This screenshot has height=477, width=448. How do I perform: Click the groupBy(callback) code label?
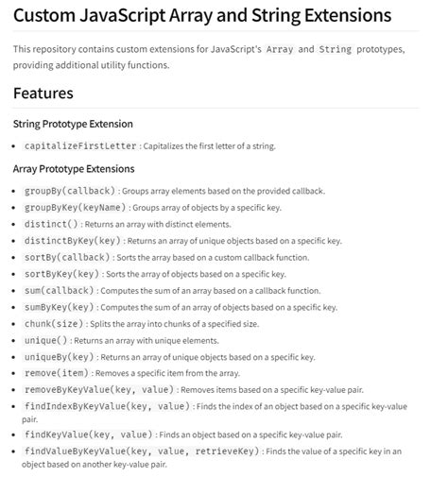pos(70,191)
